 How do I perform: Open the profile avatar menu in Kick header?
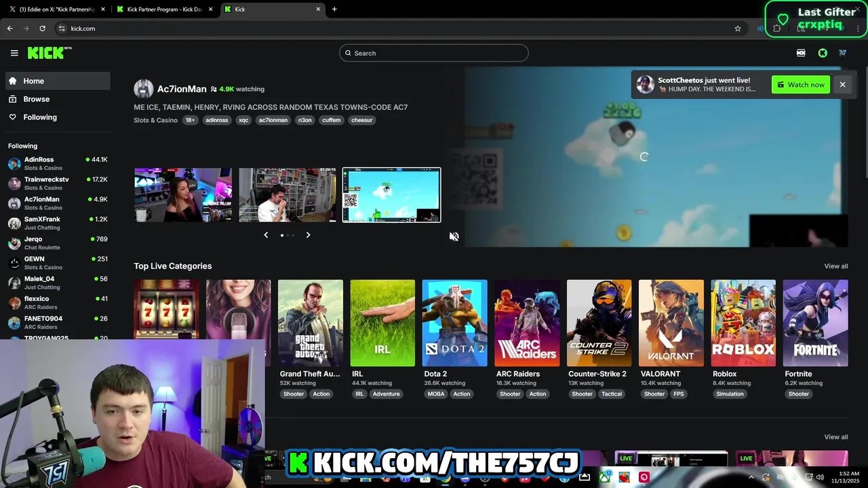842,53
